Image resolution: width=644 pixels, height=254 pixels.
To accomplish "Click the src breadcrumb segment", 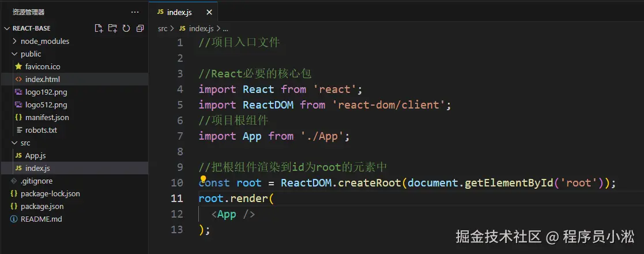I will (163, 28).
